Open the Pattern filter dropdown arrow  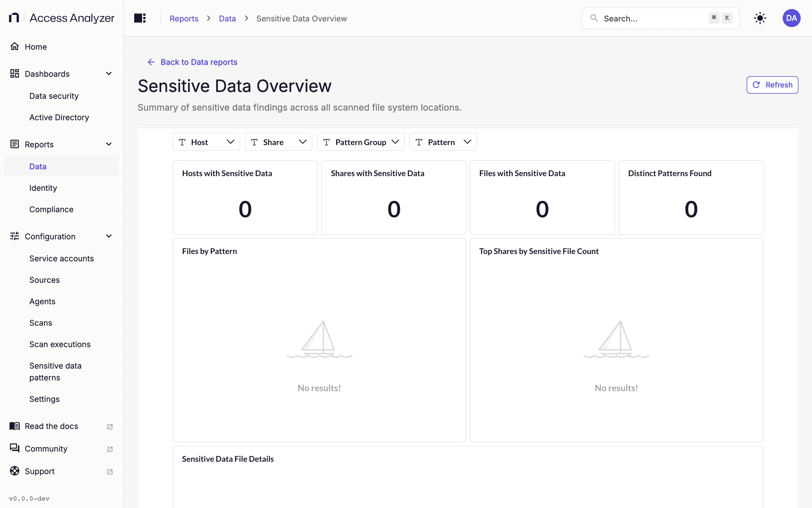pyautogui.click(x=467, y=142)
